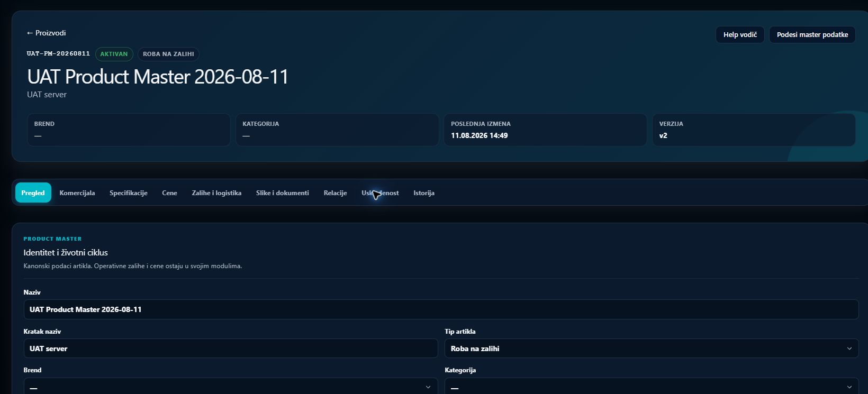Screen dimensions: 868x394
Task: Open the Zalihe i logistika tab
Action: [x=216, y=193]
